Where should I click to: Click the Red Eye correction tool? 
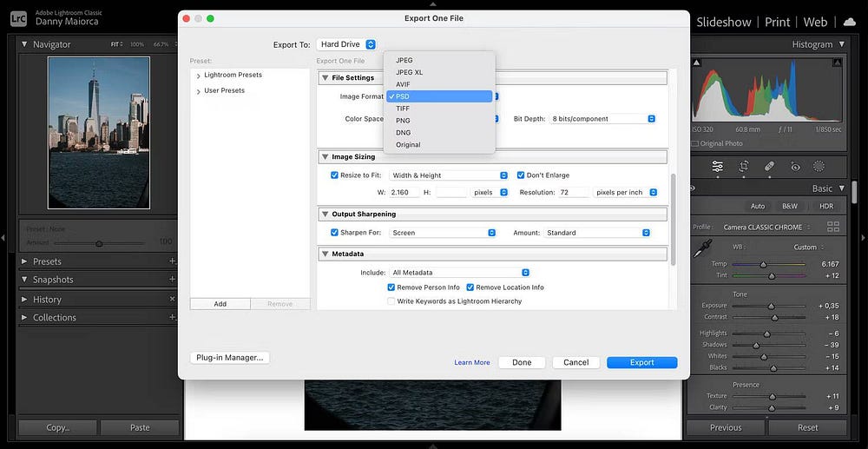coord(794,166)
